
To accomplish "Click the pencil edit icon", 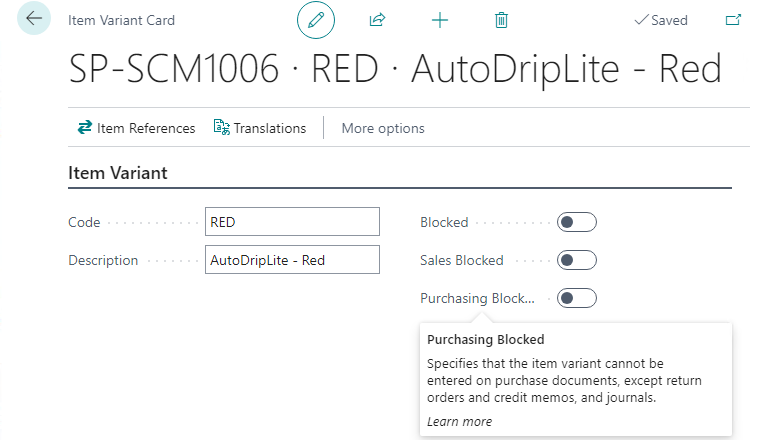I will (316, 20).
